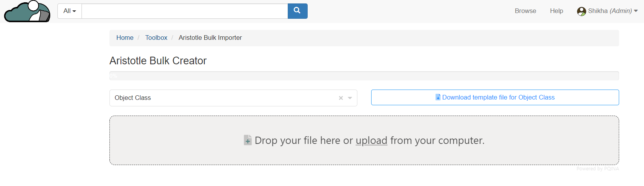The image size is (644, 186).
Task: Clear the Object Class selection with X
Action: [341, 98]
